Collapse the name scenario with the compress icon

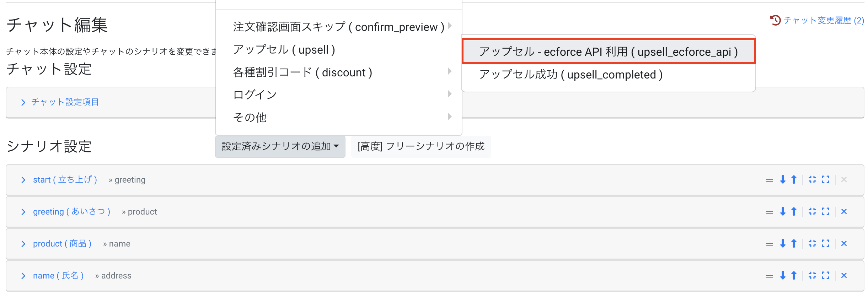click(812, 276)
